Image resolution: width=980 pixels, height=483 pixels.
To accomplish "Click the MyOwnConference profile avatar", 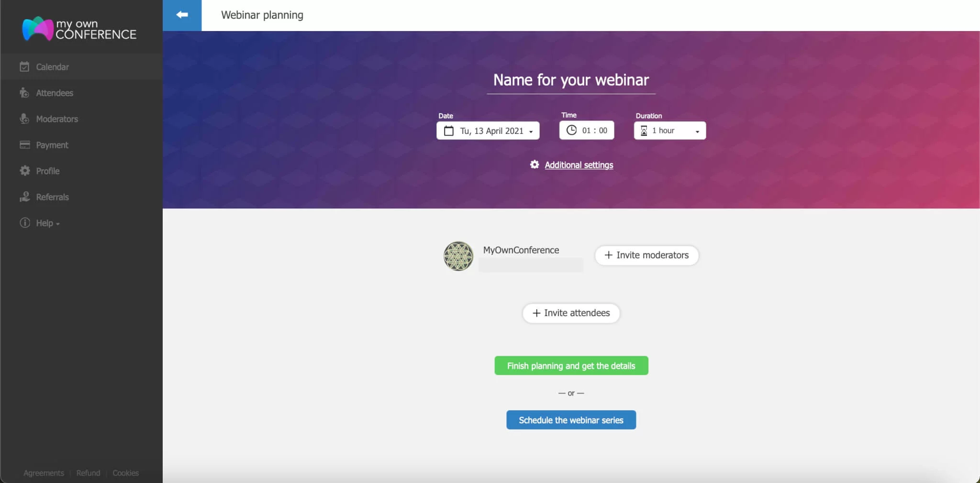I will tap(458, 256).
